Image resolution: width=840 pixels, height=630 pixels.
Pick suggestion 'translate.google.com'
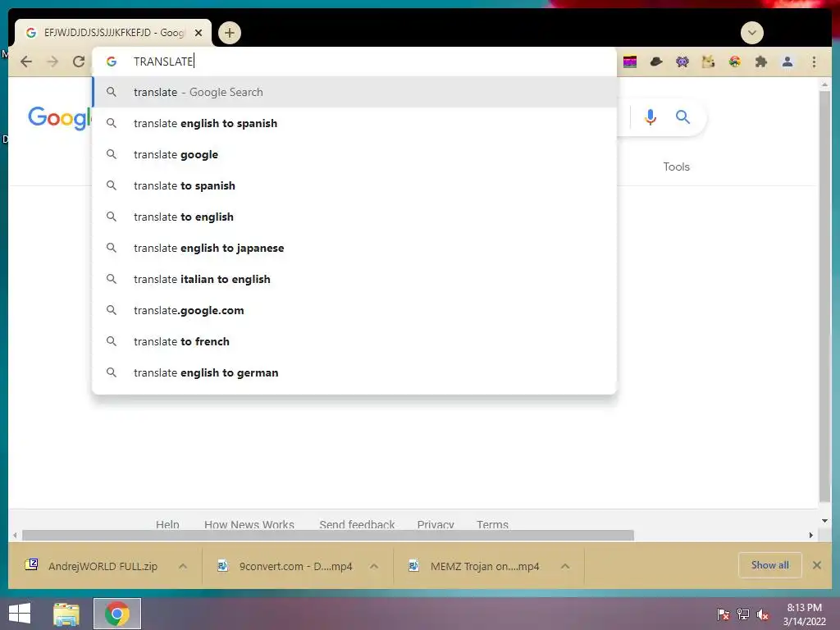tap(354, 310)
